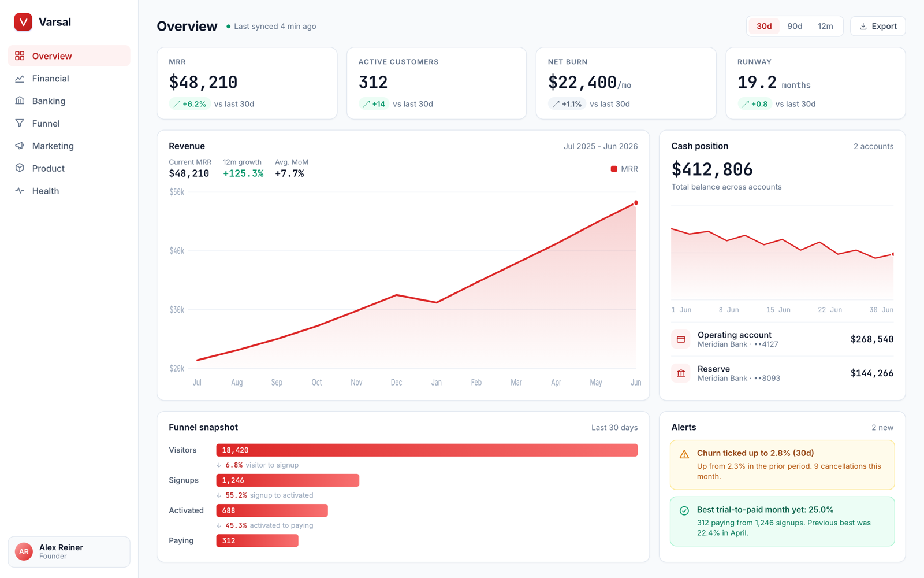The width and height of the screenshot is (924, 578).
Task: Switch to the 12m time range
Action: (825, 27)
